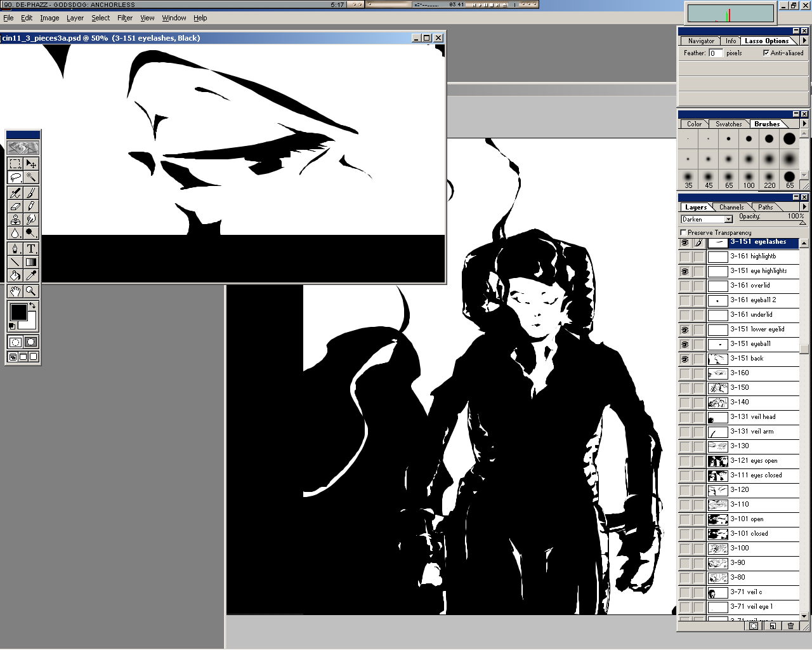Switch to the Paths tab

point(766,207)
